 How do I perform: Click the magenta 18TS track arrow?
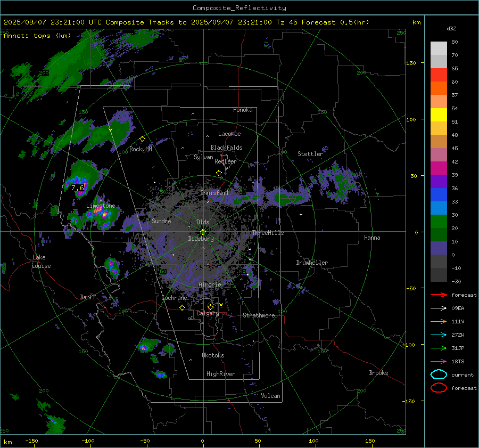pos(439,362)
